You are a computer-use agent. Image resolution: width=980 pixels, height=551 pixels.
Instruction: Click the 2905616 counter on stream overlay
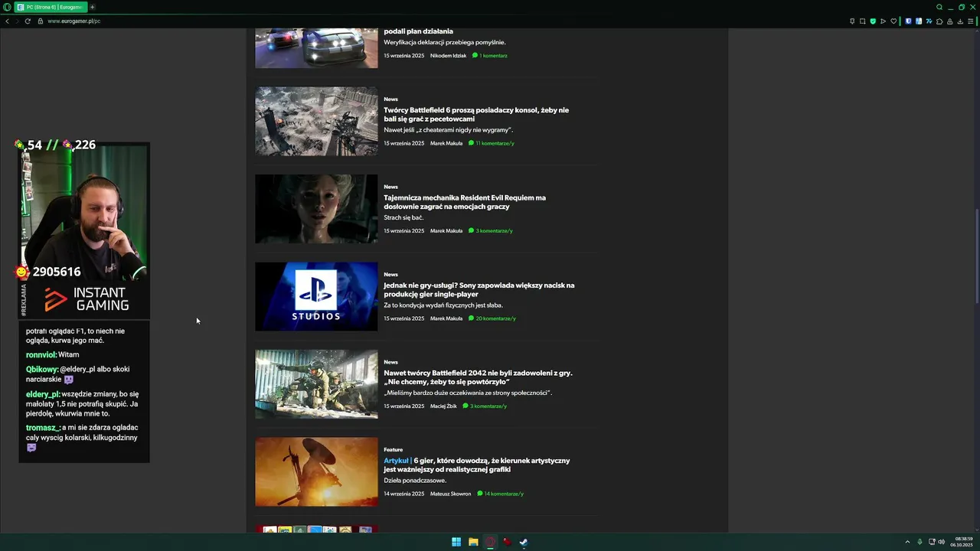tap(57, 272)
